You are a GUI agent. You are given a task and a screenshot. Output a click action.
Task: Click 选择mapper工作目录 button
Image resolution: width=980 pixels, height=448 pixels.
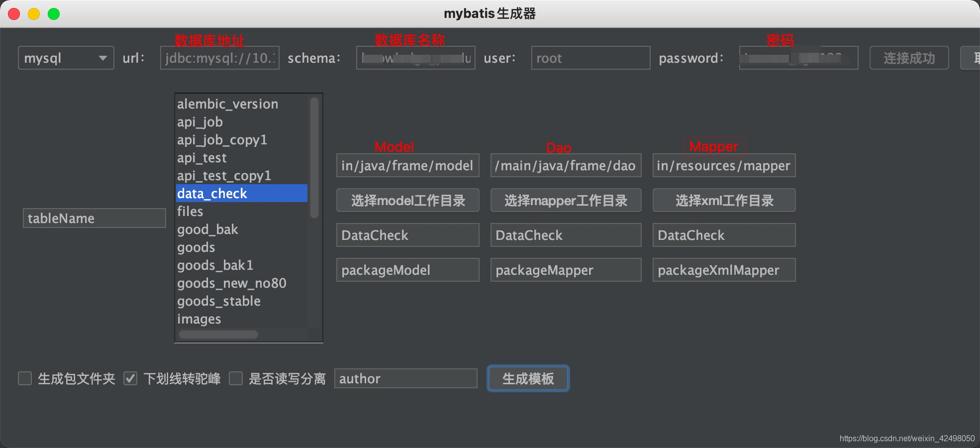pos(566,200)
